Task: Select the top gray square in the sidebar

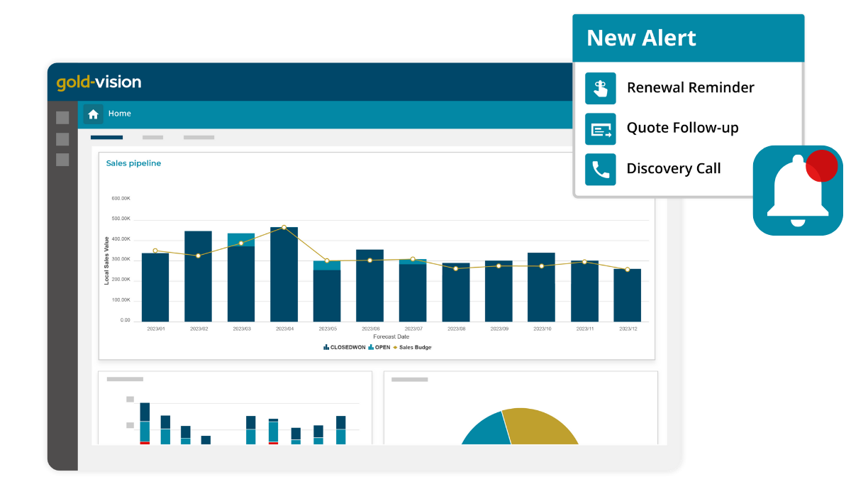Action: click(x=62, y=118)
